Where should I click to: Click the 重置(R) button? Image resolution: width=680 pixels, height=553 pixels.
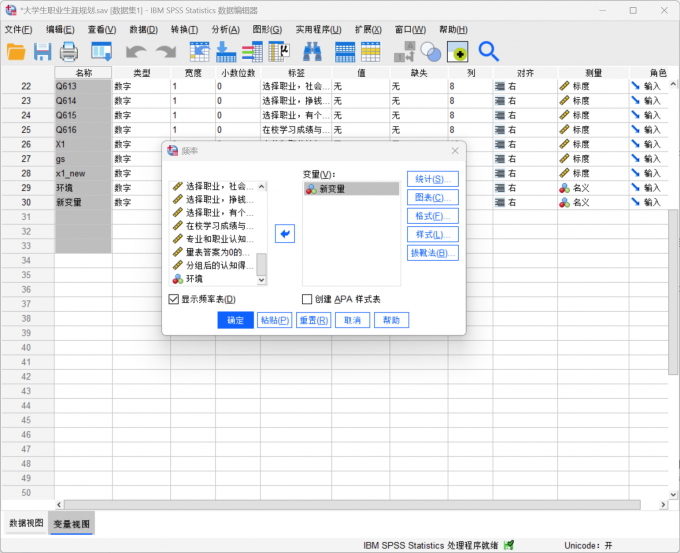pos(314,320)
